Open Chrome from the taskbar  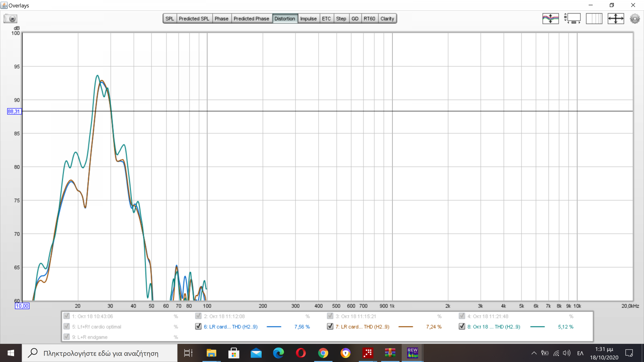(323, 353)
